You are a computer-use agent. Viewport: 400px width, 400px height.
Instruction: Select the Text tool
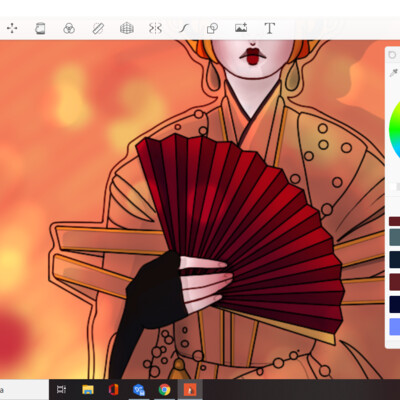[270, 28]
